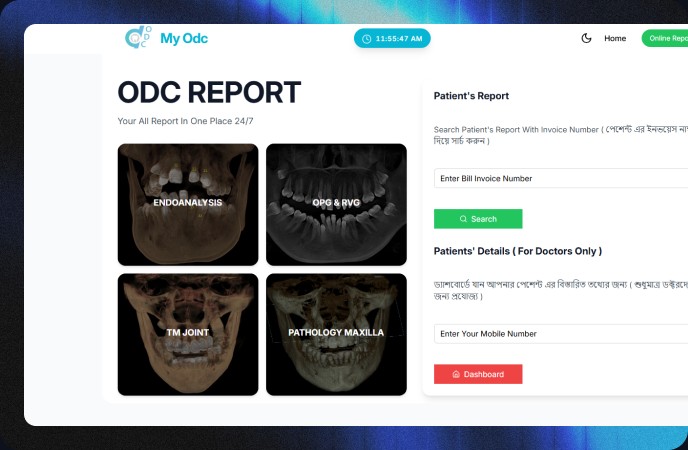Click the home icon on the Dashboard button
This screenshot has width=688, height=450.
pyautogui.click(x=456, y=374)
